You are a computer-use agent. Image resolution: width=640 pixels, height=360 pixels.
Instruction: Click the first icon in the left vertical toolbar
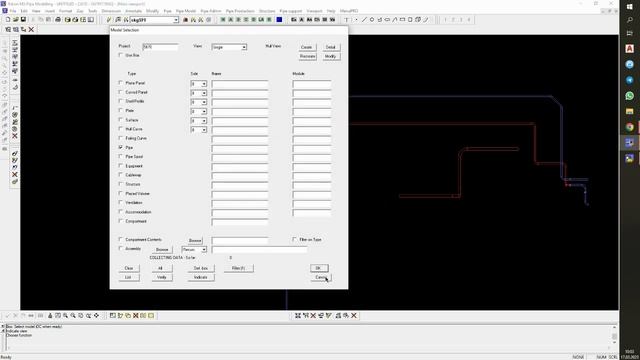(x=15, y=42)
